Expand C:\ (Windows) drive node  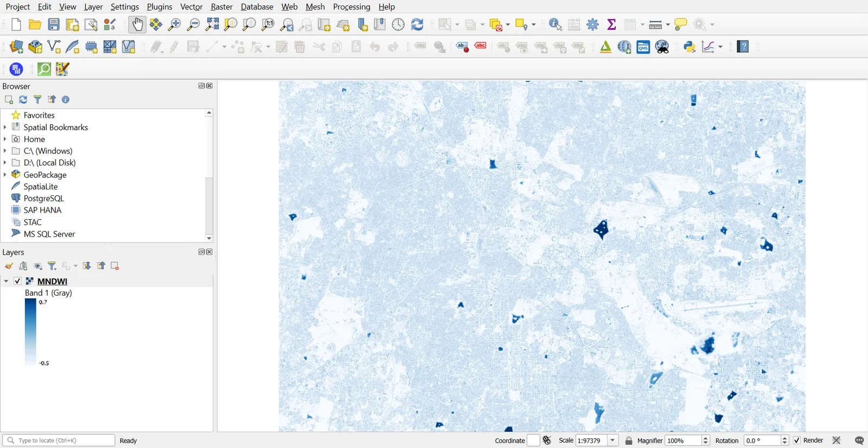pyautogui.click(x=5, y=151)
